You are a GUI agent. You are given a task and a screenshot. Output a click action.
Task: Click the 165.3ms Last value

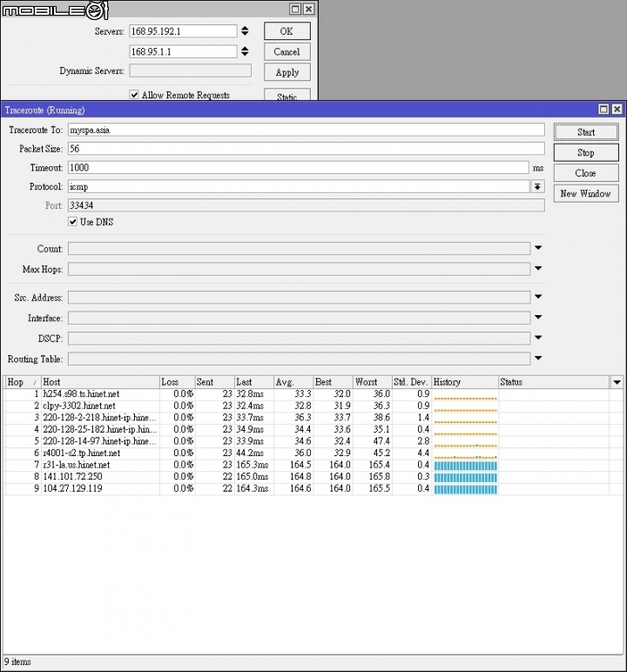point(253,465)
